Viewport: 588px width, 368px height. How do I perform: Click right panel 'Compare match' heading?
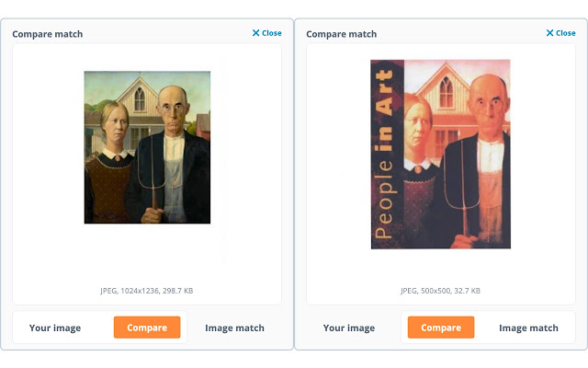click(341, 34)
